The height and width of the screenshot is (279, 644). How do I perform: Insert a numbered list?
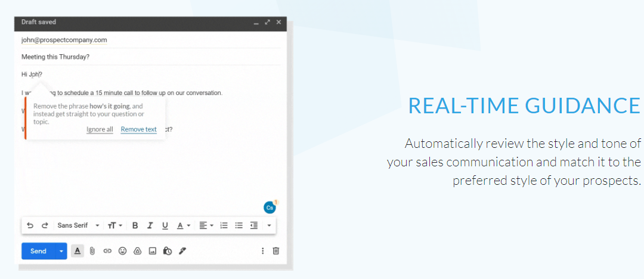click(224, 225)
